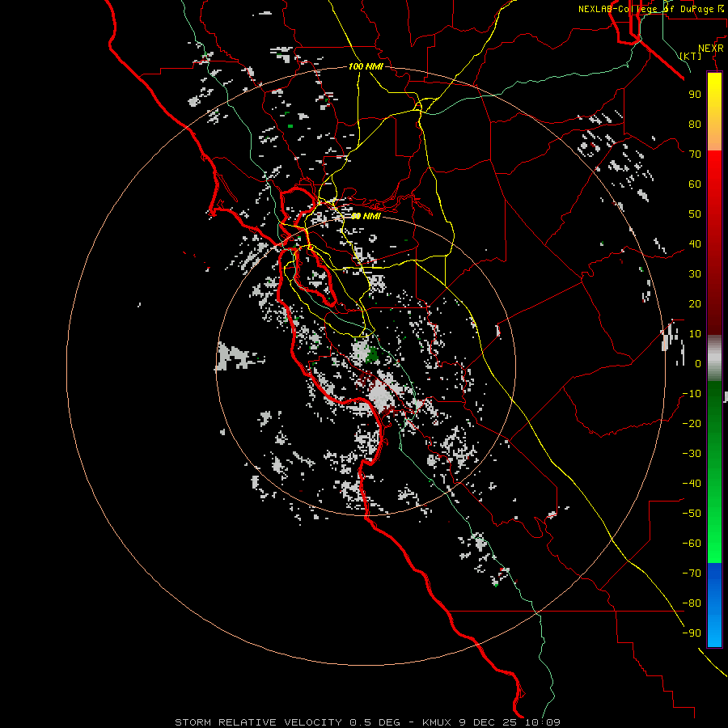The image size is (728, 728).
Task: Click the -40 value on velocity scale
Action: 692,484
